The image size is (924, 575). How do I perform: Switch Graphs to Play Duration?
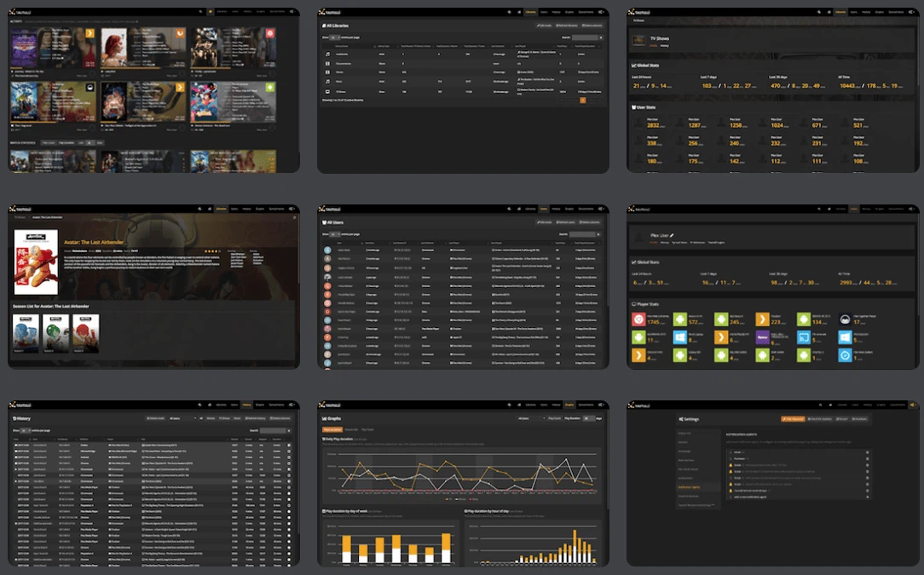pyautogui.click(x=572, y=418)
